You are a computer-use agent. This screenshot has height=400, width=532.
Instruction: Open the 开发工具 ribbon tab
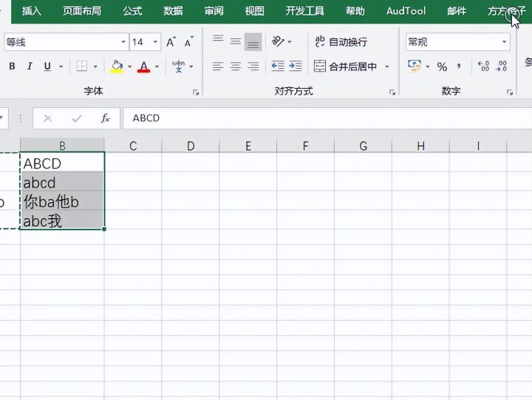pyautogui.click(x=304, y=11)
